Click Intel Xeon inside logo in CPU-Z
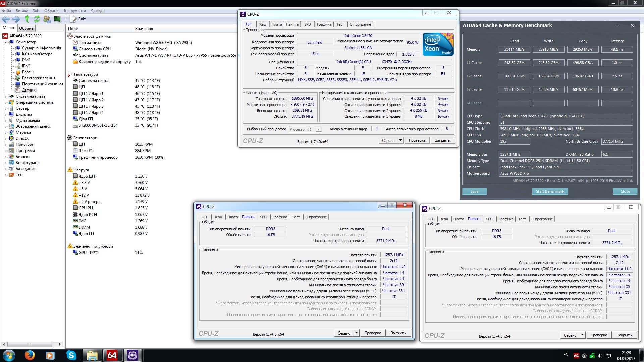644x362 pixels. [x=438, y=44]
